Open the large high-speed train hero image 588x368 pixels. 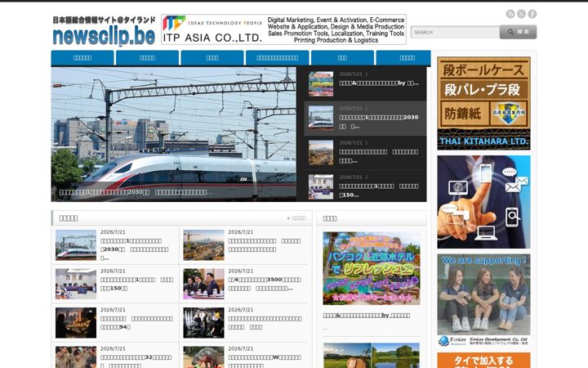tap(174, 134)
